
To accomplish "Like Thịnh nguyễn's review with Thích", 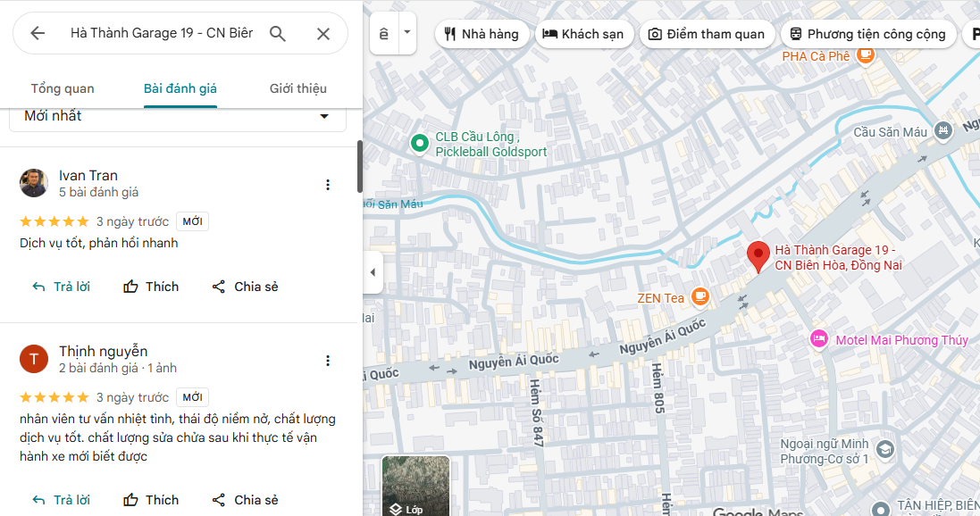I will (151, 500).
